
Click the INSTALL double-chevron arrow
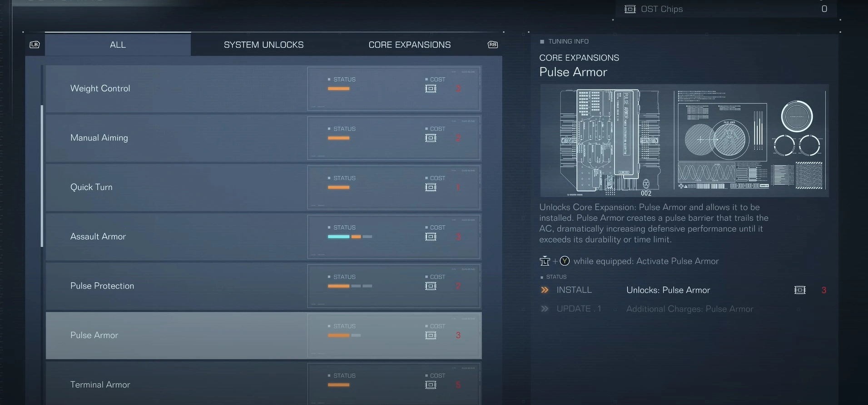[x=545, y=290]
